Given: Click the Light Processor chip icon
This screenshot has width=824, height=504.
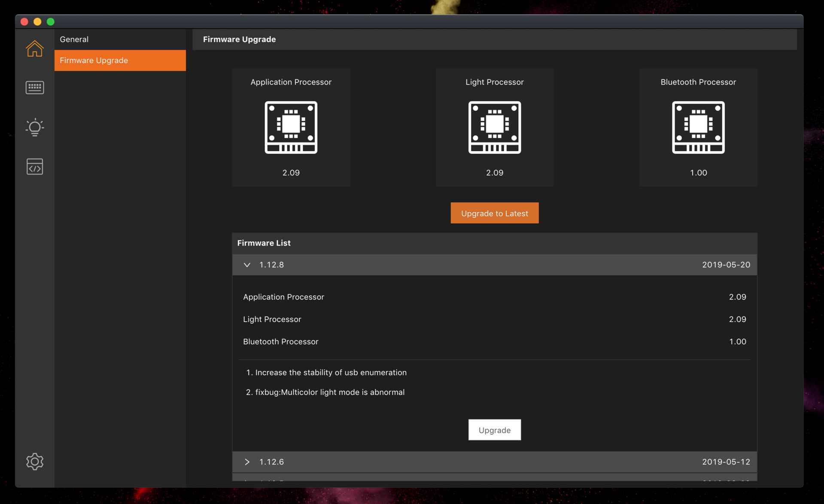Looking at the screenshot, I should (x=495, y=128).
